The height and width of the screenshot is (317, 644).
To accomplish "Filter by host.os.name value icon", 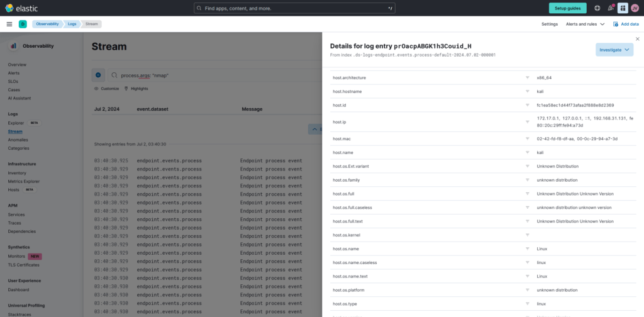I will tap(528, 249).
